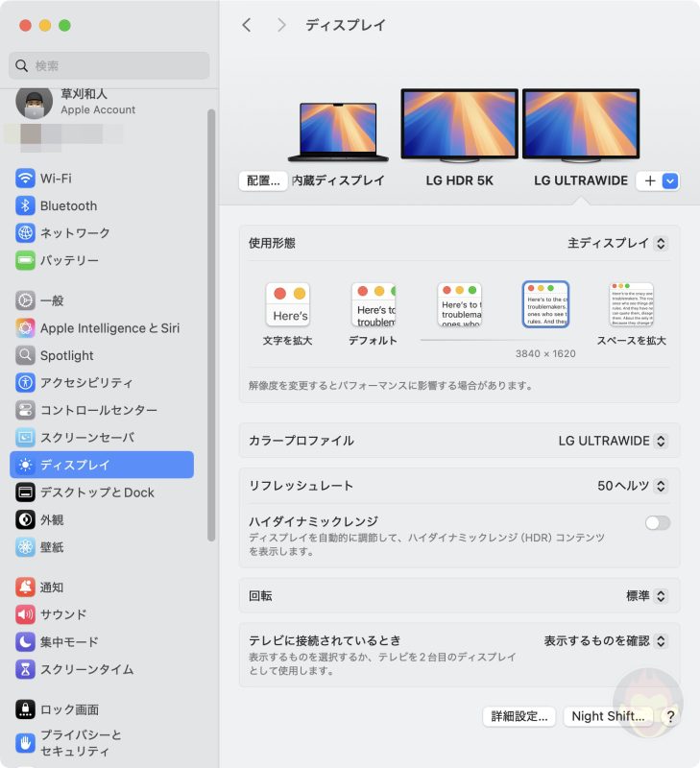Open スクリーンタイム hourglass icon

(25, 669)
